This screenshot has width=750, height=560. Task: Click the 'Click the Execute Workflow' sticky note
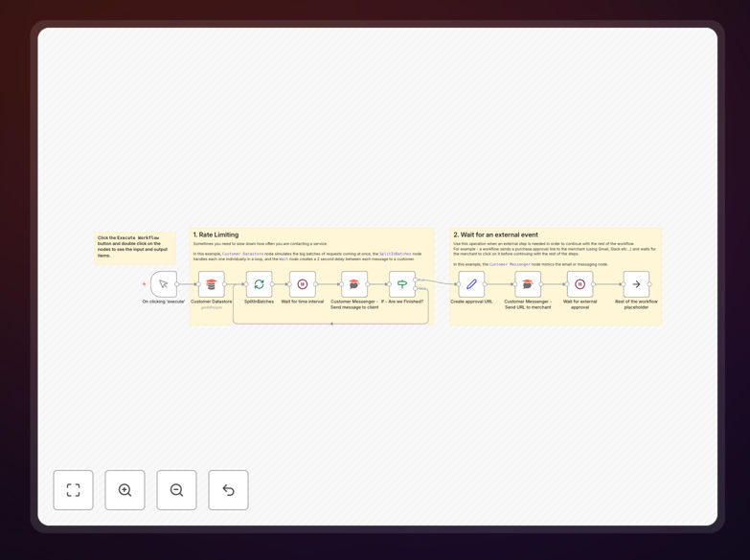pos(135,248)
